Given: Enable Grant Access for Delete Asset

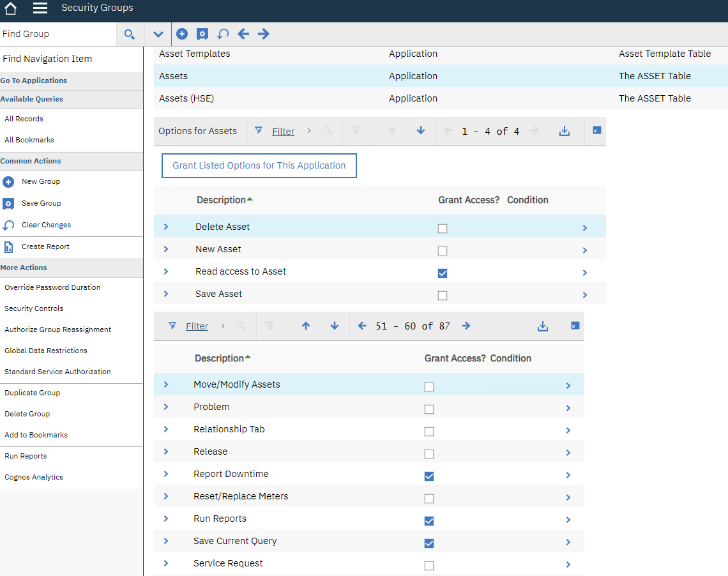Looking at the screenshot, I should click(x=443, y=229).
